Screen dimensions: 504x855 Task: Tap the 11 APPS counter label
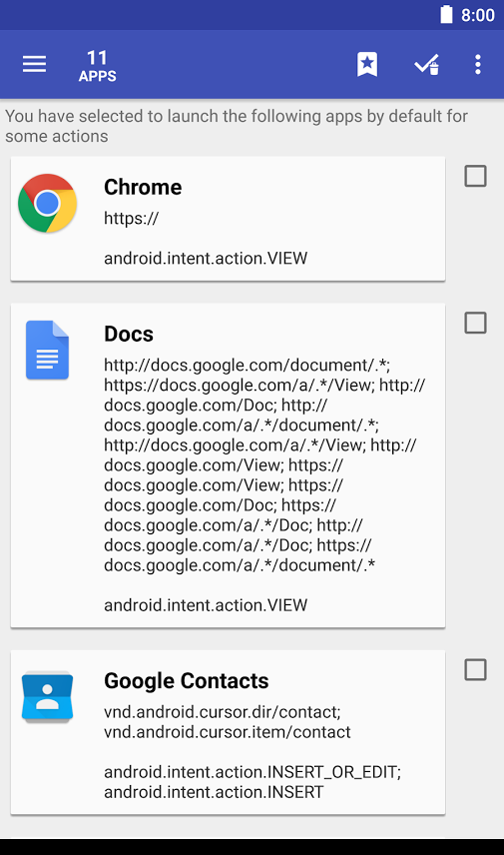coord(98,66)
